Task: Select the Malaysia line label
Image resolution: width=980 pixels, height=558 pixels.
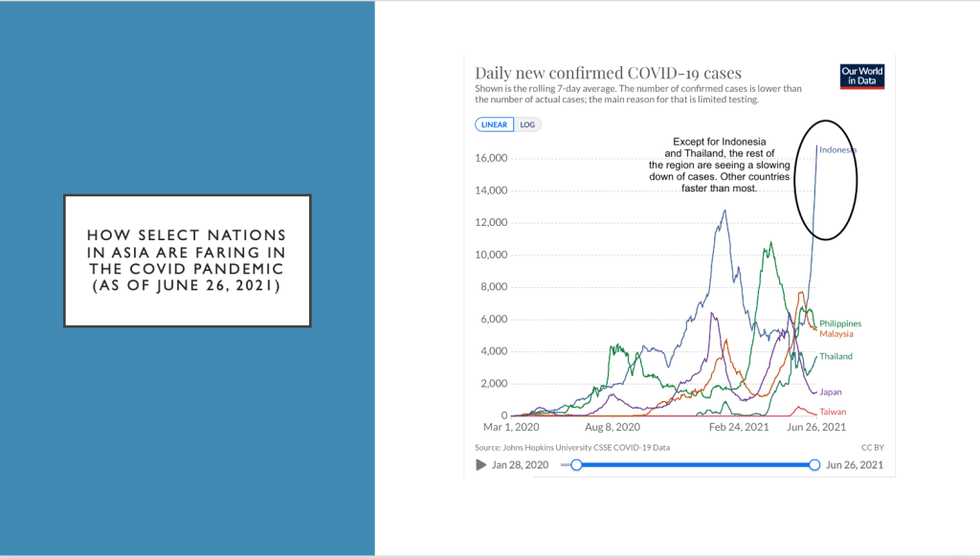Action: [x=835, y=334]
